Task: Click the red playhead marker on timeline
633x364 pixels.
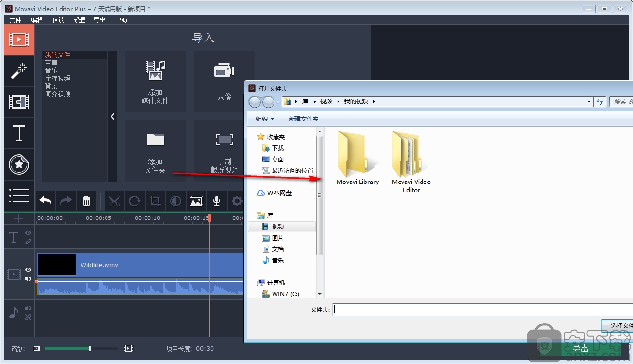Action: coord(210,219)
